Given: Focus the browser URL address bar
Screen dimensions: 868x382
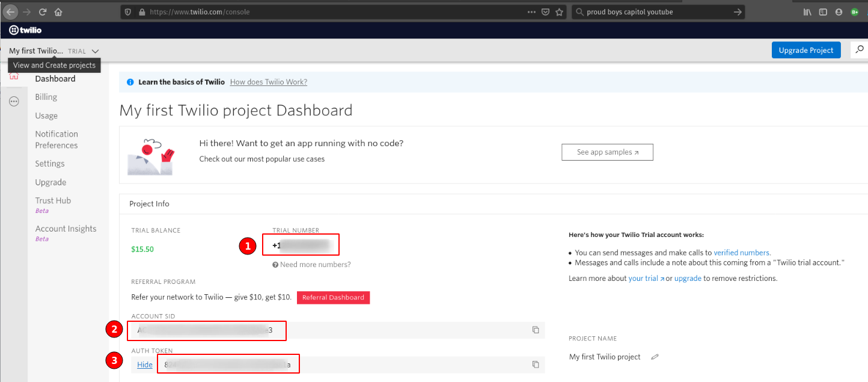Looking at the screenshot, I should click(x=331, y=11).
